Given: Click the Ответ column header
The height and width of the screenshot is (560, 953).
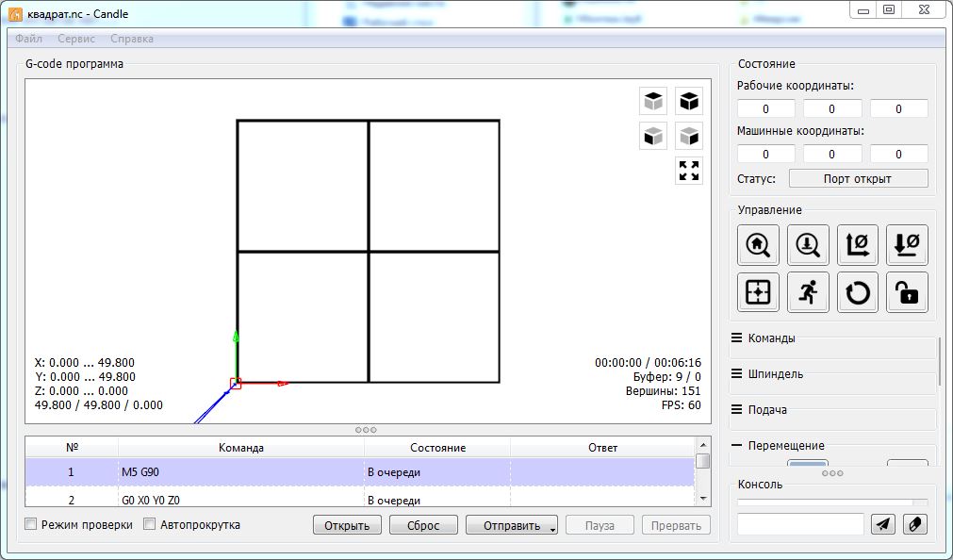Looking at the screenshot, I should [602, 448].
